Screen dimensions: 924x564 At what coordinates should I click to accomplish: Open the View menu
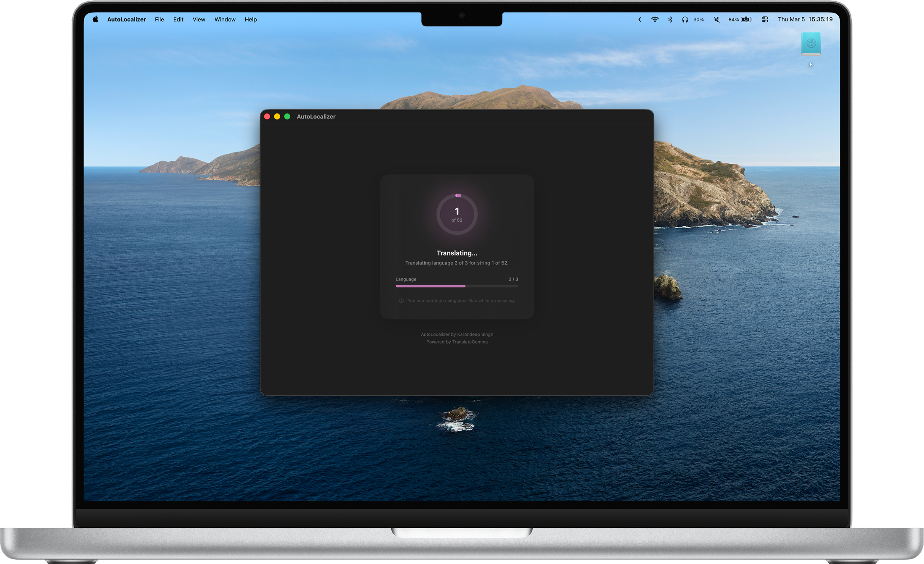coord(199,19)
